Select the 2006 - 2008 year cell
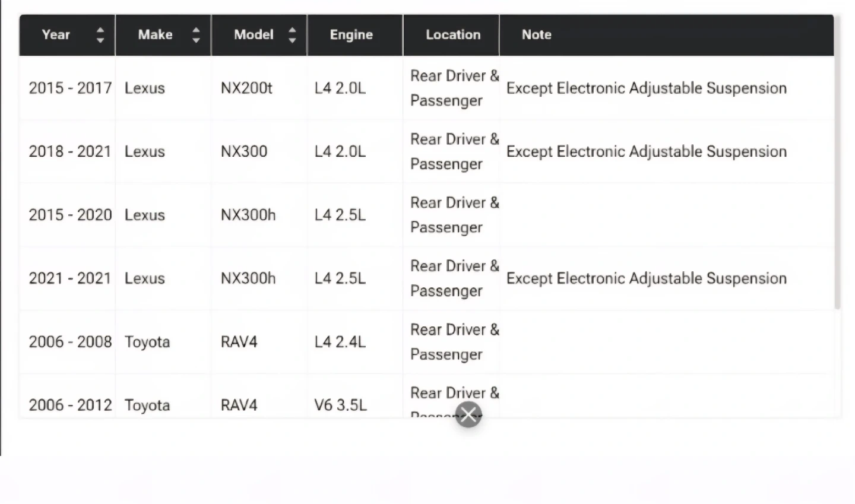The image size is (855, 504). 70,342
